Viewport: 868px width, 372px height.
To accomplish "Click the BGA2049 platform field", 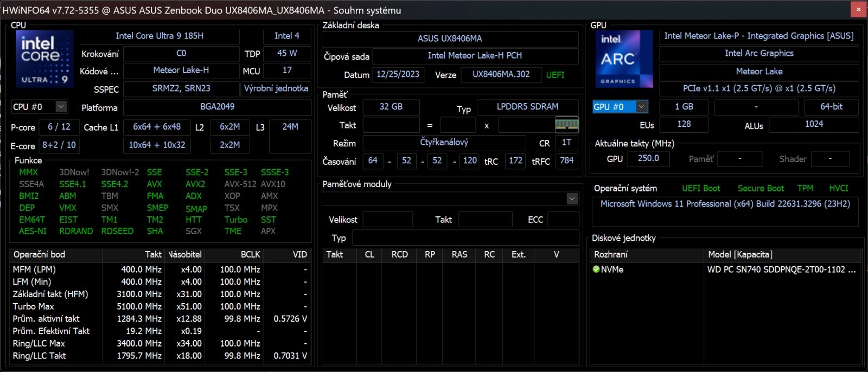I will tap(218, 107).
